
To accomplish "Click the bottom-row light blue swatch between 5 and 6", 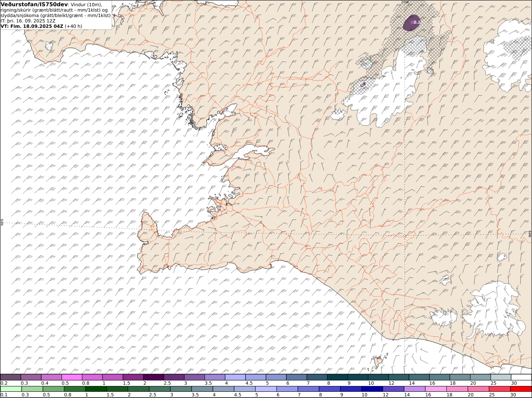I will [266, 389].
